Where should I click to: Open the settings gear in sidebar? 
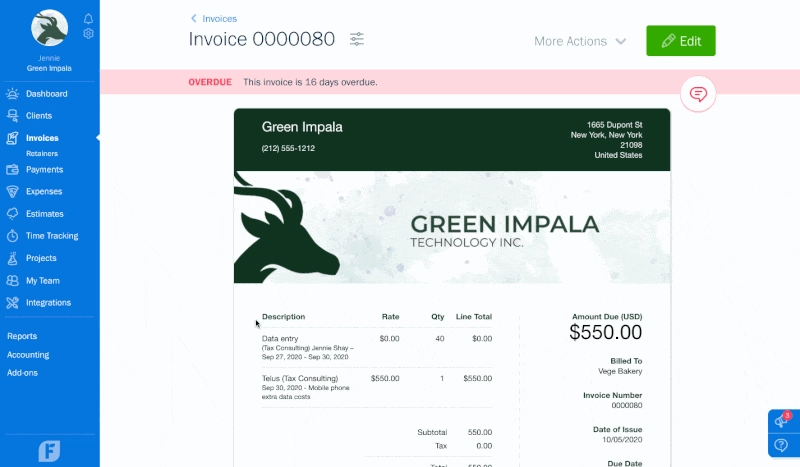(x=88, y=34)
